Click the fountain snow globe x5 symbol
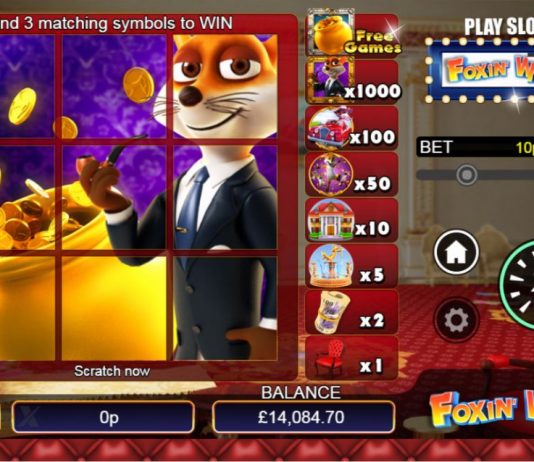 tap(330, 266)
